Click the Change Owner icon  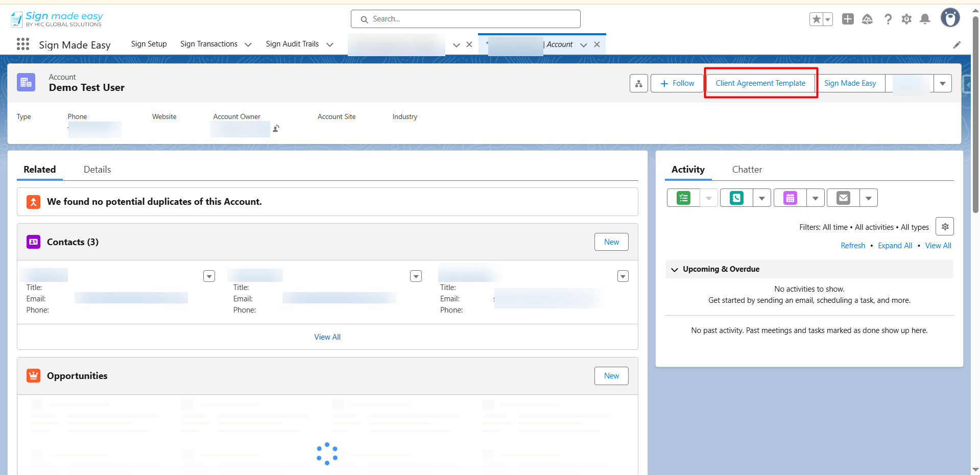276,128
